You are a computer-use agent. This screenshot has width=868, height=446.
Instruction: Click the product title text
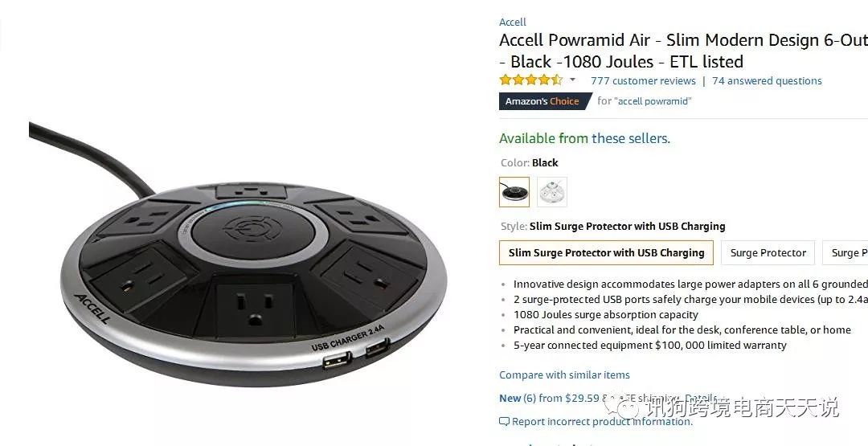pyautogui.click(x=683, y=51)
